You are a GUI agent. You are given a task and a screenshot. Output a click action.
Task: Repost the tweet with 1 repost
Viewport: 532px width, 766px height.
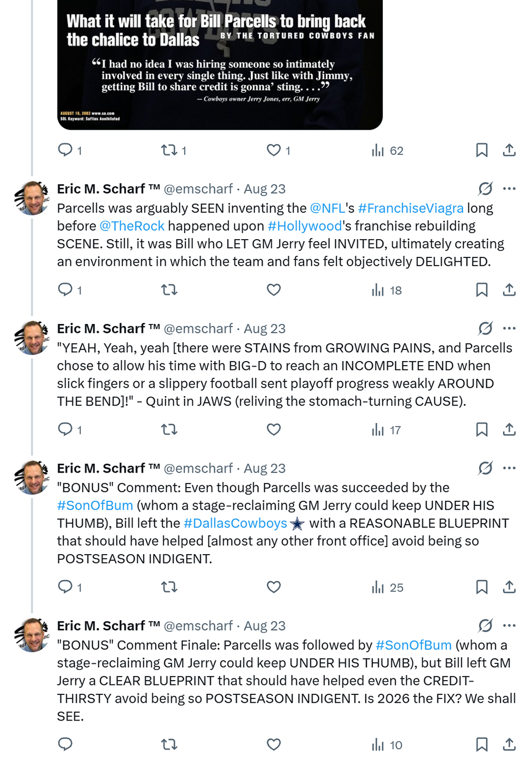173,150
